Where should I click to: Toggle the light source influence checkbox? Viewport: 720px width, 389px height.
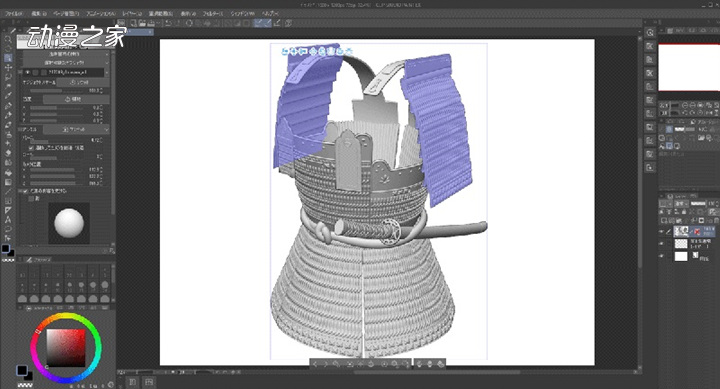pyautogui.click(x=25, y=191)
